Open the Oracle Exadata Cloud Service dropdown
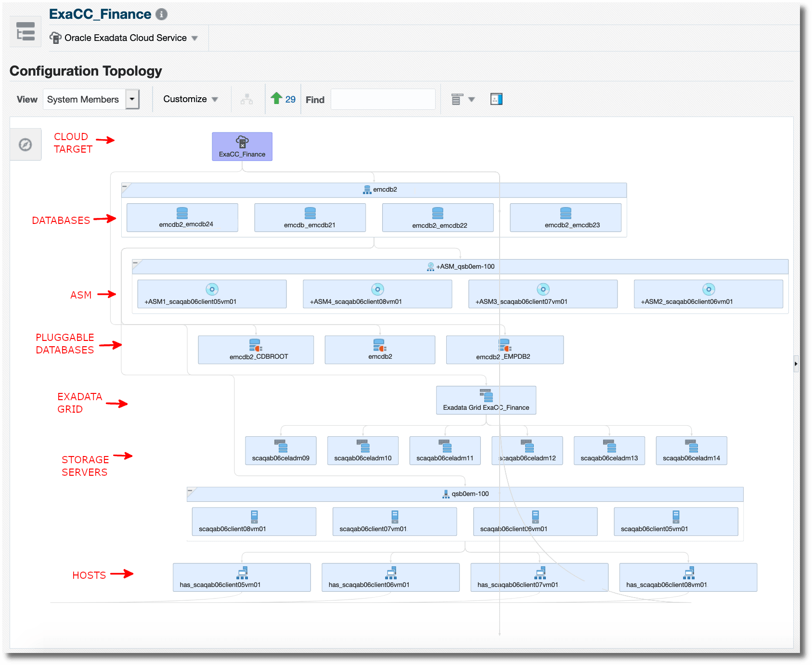The image size is (812, 665). (194, 38)
